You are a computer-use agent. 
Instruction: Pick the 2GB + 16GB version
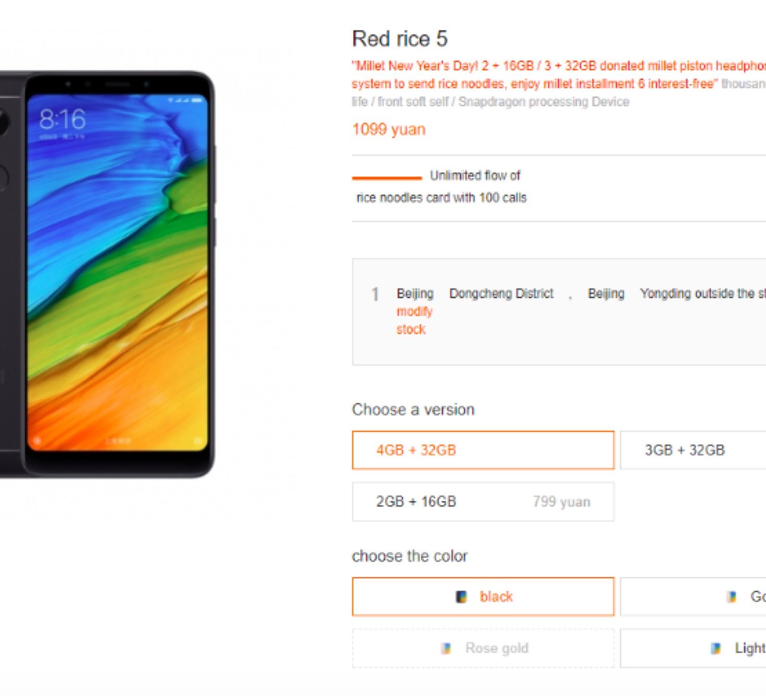(x=483, y=502)
